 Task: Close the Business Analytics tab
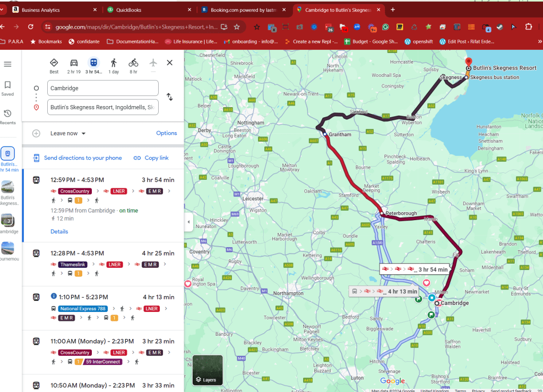[95, 10]
